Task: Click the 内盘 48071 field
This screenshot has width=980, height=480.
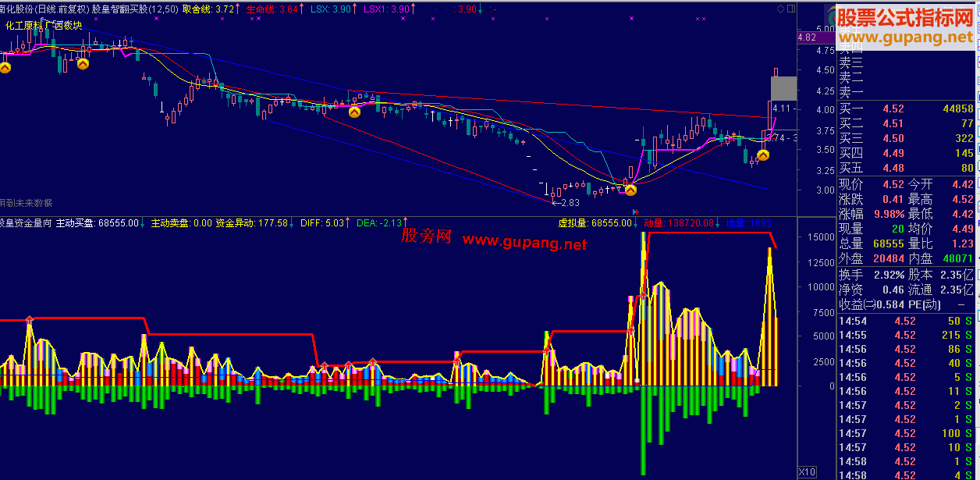Action: click(941, 258)
